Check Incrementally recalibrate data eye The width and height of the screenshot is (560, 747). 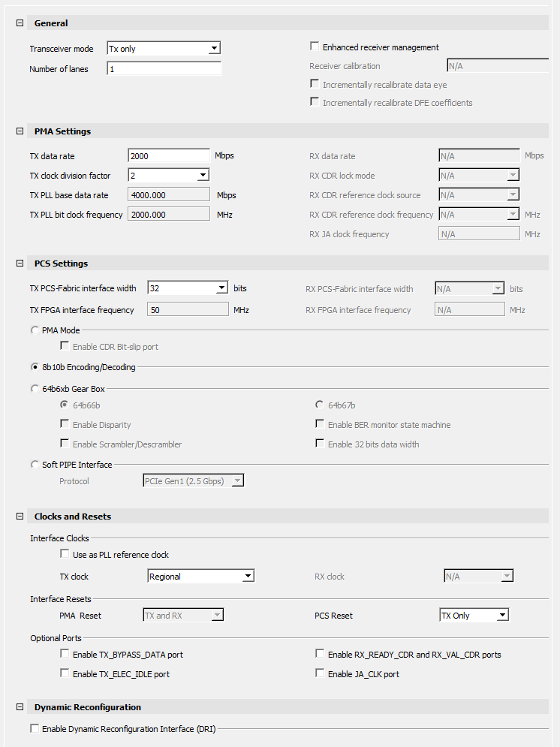click(x=315, y=84)
